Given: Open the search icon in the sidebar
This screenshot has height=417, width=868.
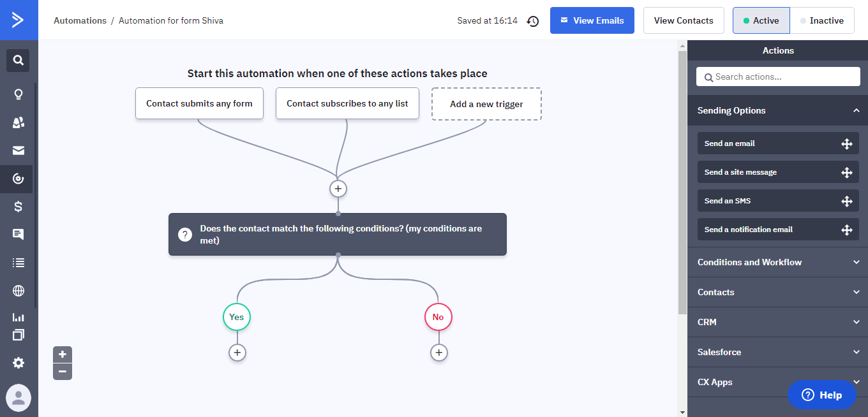Looking at the screenshot, I should pyautogui.click(x=18, y=61).
